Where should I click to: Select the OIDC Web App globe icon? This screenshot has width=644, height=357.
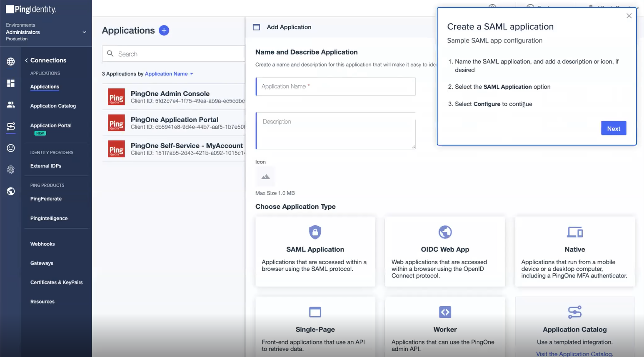(445, 232)
